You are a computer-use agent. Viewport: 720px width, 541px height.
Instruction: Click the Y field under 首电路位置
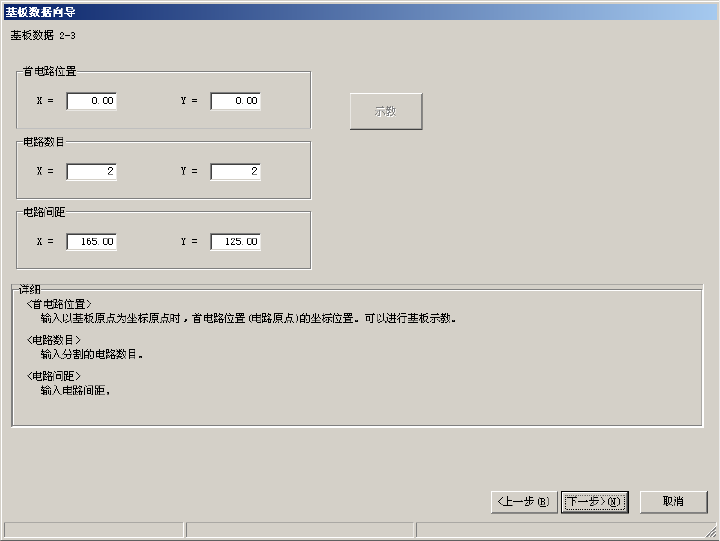(x=236, y=101)
